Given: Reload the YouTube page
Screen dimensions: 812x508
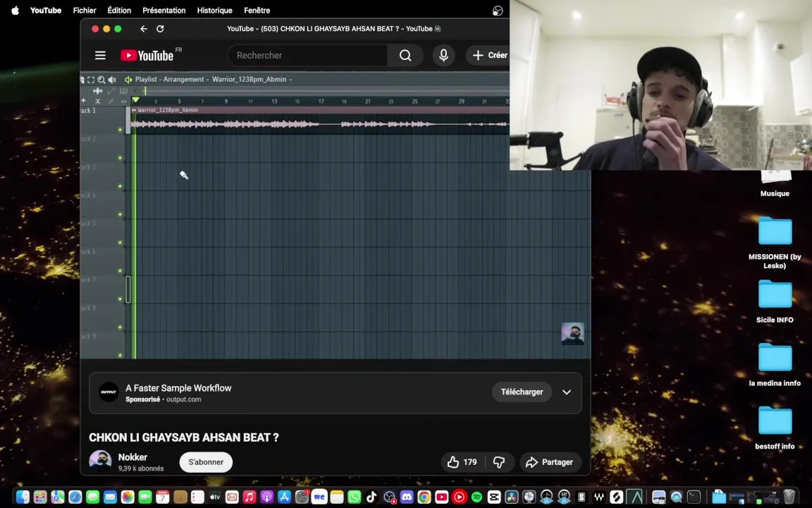Looking at the screenshot, I should tap(160, 28).
